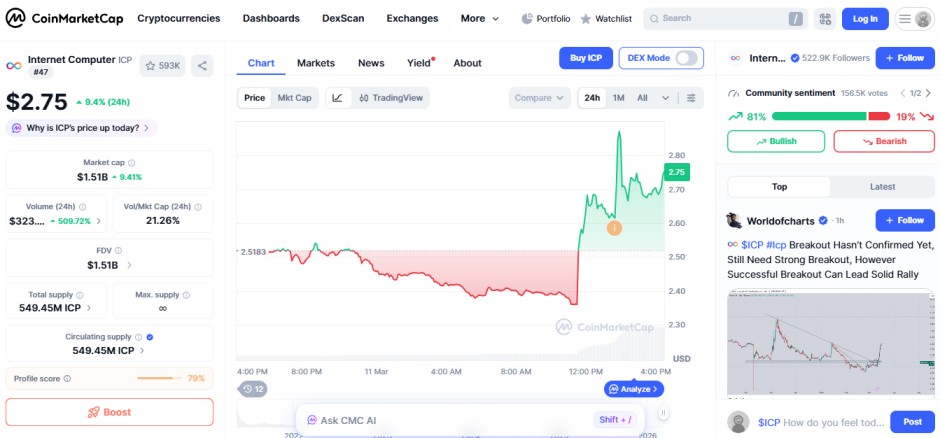Click the Analyze button under chart
This screenshot has width=940, height=438.
click(x=634, y=389)
